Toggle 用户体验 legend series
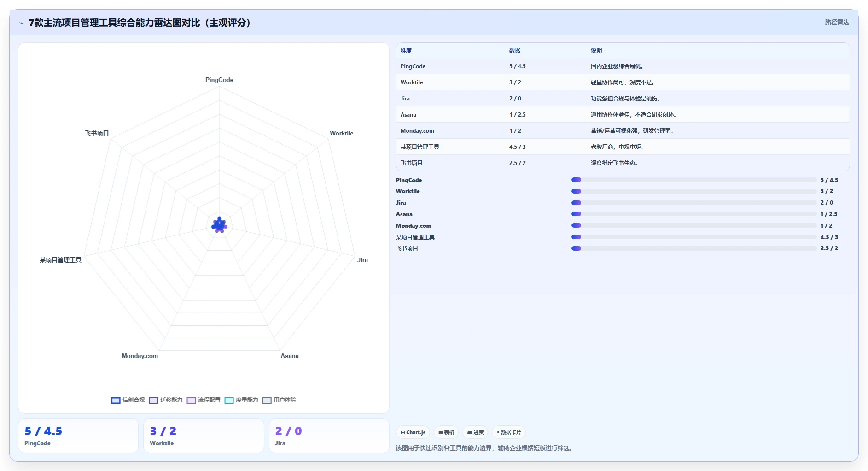Screen dimensions: 868x471 coord(279,400)
